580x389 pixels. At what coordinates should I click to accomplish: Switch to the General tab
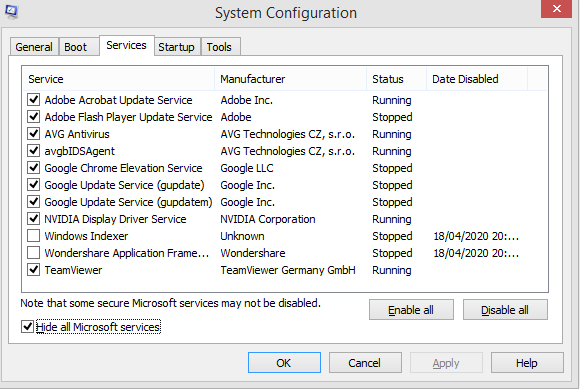tap(34, 47)
